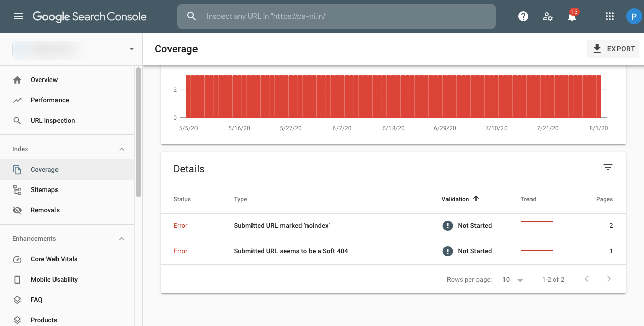
Task: Click the 5/5/20 chart date label
Action: tap(188, 128)
